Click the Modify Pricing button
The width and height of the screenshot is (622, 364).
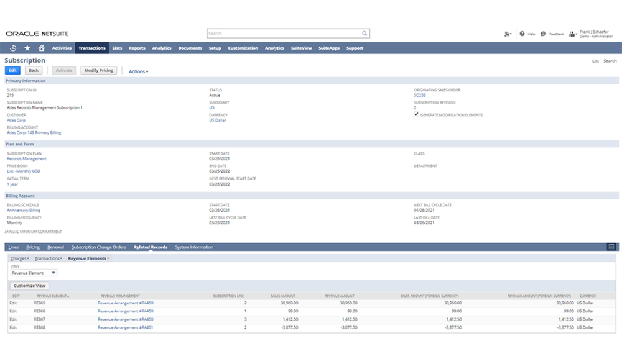click(x=98, y=70)
